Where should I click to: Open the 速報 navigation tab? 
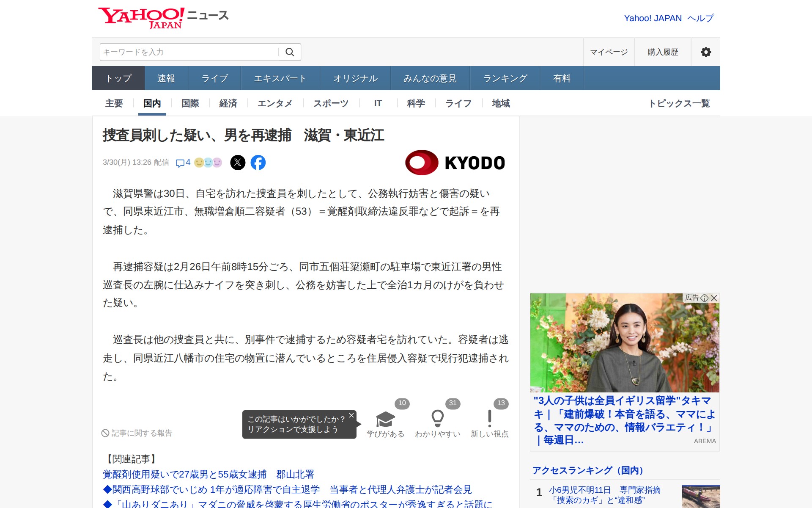[166, 78]
